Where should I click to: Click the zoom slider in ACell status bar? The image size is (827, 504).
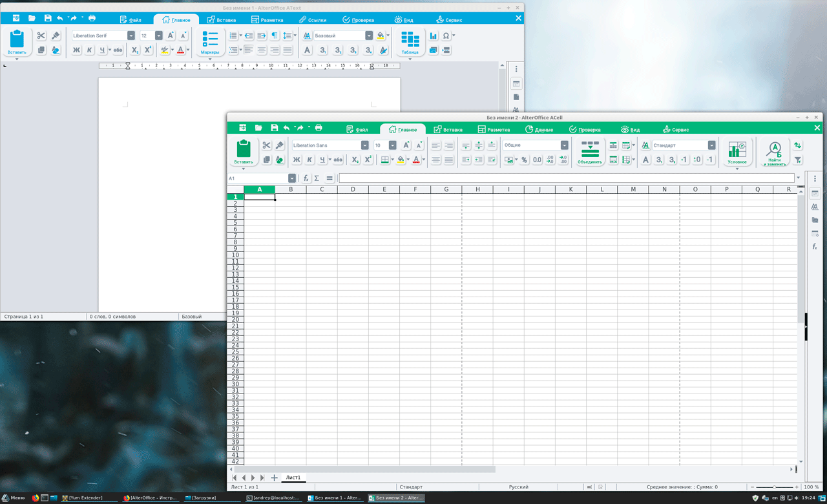(x=774, y=487)
